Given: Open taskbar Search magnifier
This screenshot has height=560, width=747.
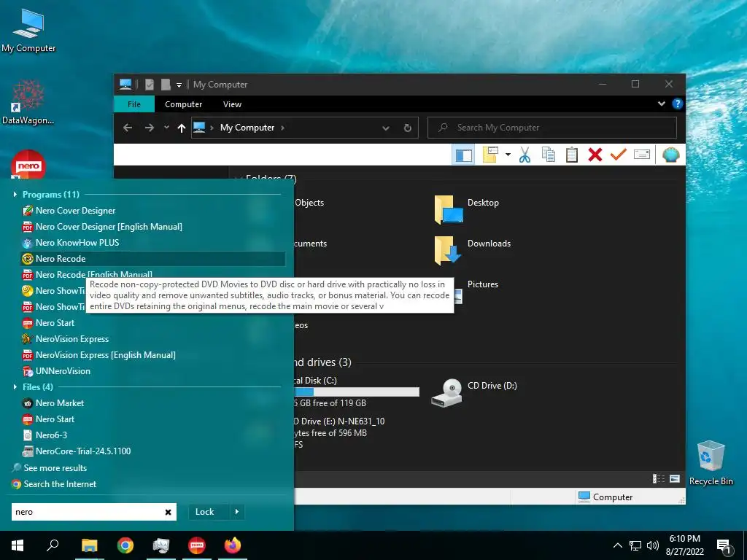Looking at the screenshot, I should pos(53,545).
